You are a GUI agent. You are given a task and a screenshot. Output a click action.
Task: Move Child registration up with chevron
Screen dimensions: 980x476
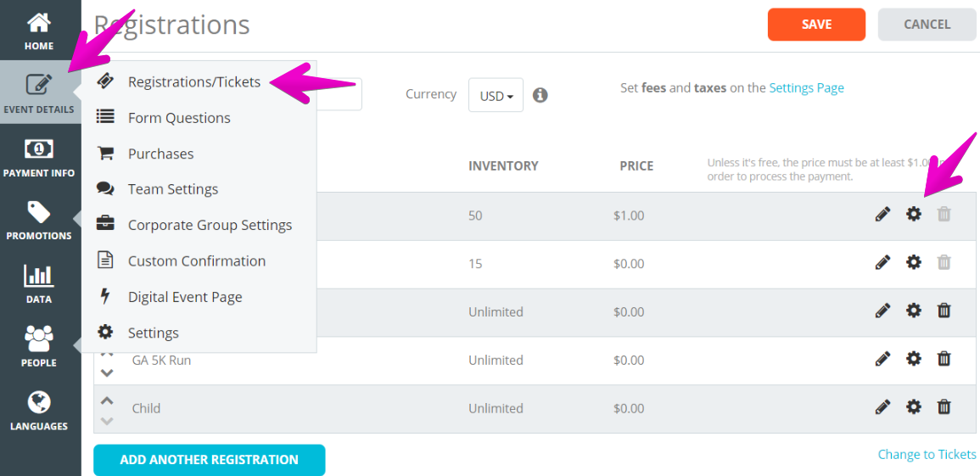(x=107, y=400)
